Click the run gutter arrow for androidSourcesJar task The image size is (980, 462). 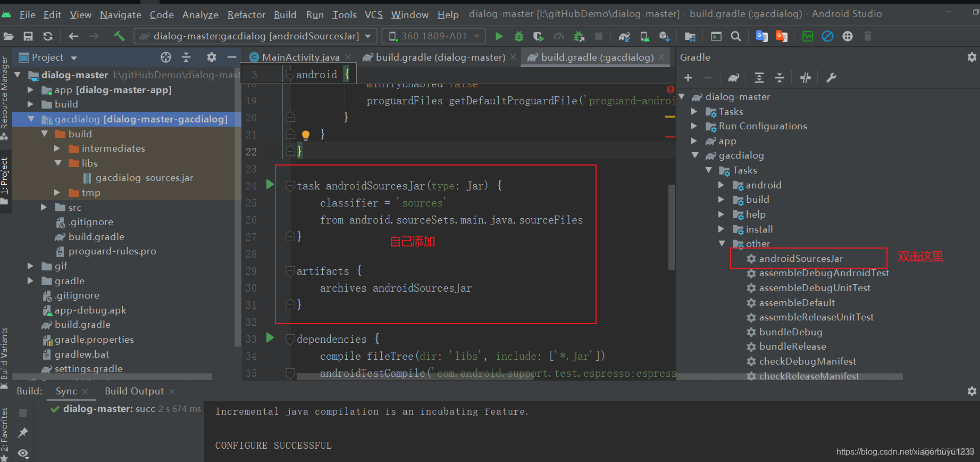(x=270, y=184)
